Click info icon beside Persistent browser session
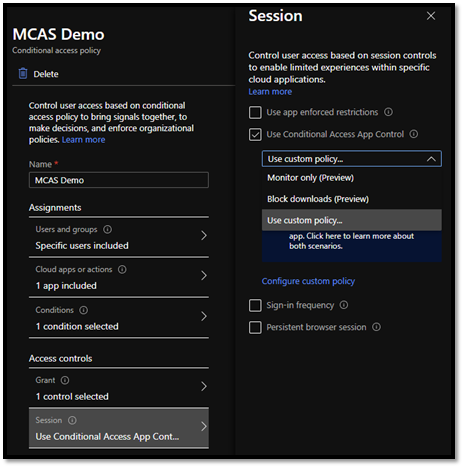This screenshot has height=468, width=464. 376,327
